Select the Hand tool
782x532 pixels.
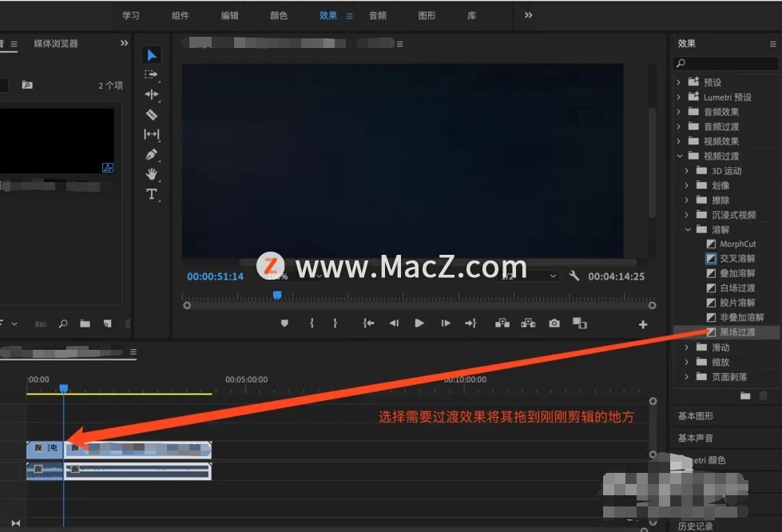152,174
